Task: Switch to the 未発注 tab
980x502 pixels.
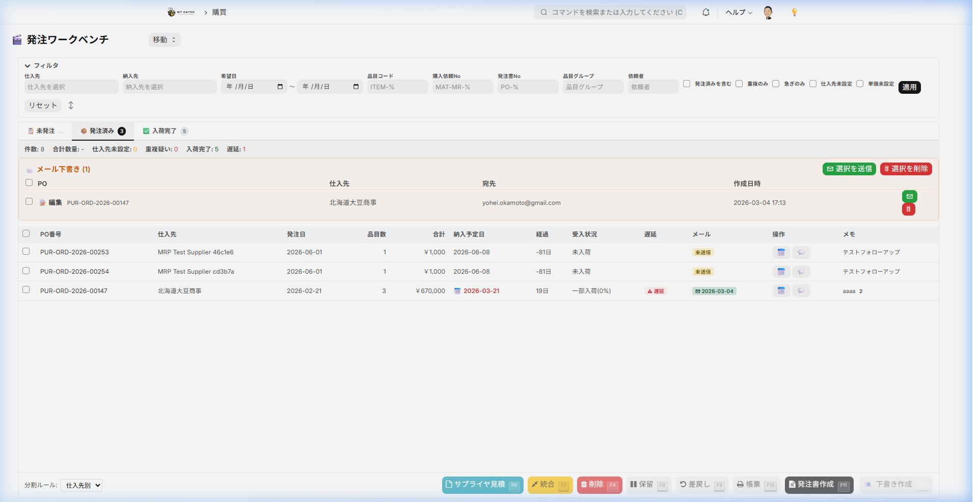Action: [x=45, y=131]
